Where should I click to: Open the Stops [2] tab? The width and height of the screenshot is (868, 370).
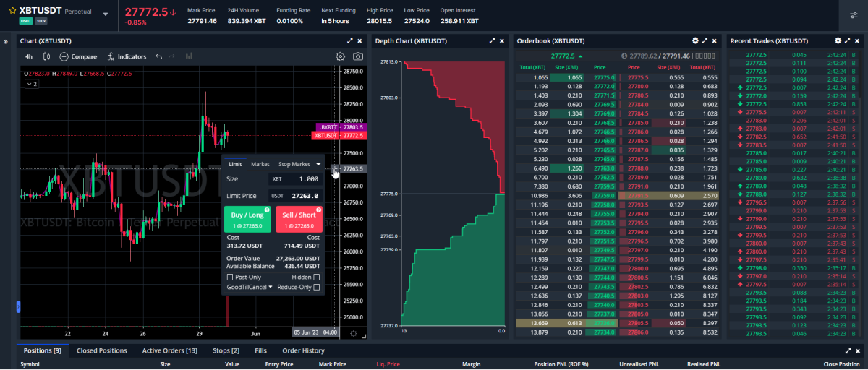(x=226, y=350)
